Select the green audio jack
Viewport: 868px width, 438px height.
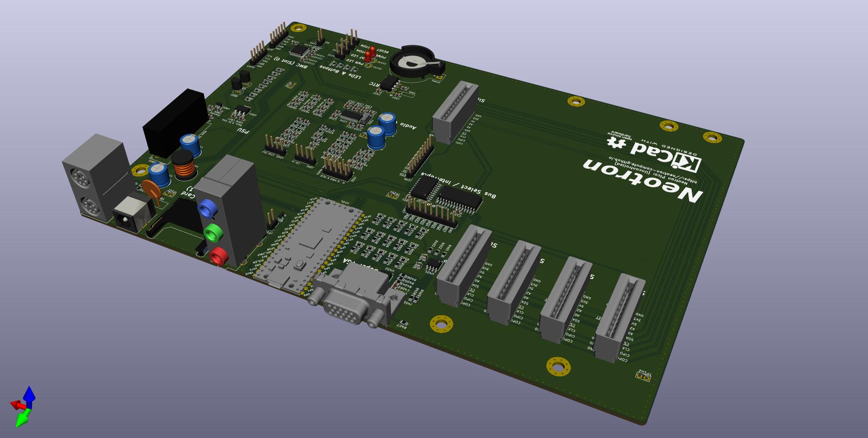pyautogui.click(x=213, y=232)
